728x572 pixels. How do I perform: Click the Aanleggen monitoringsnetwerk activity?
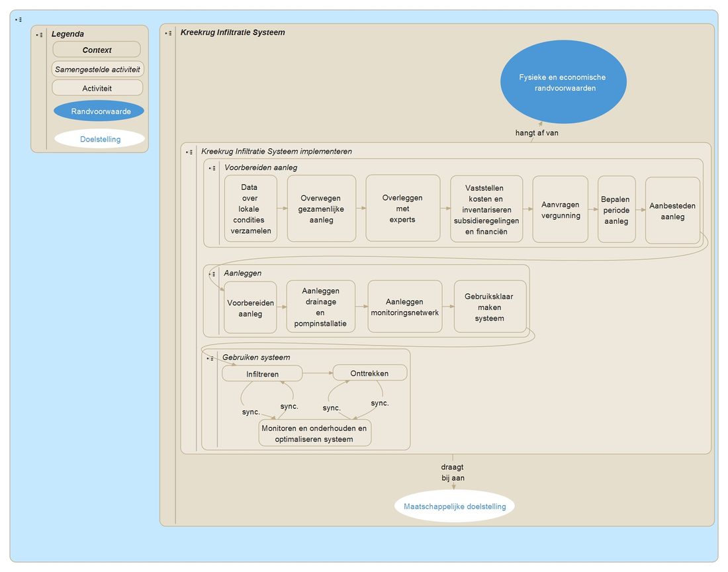(404, 307)
